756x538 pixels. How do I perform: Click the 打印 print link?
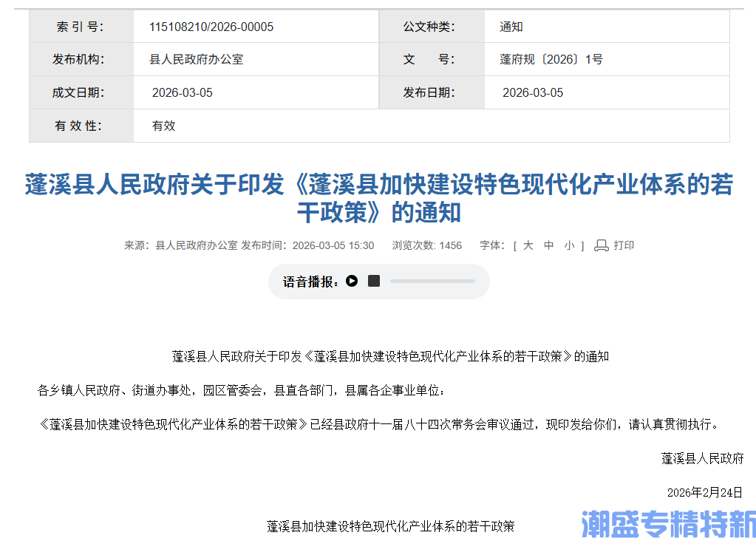[624, 245]
